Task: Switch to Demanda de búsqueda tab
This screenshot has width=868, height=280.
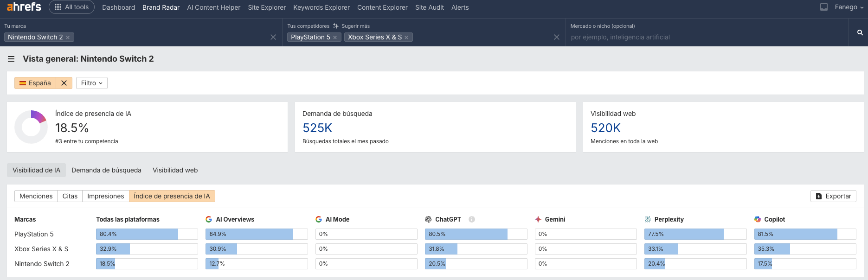Action: (x=106, y=170)
